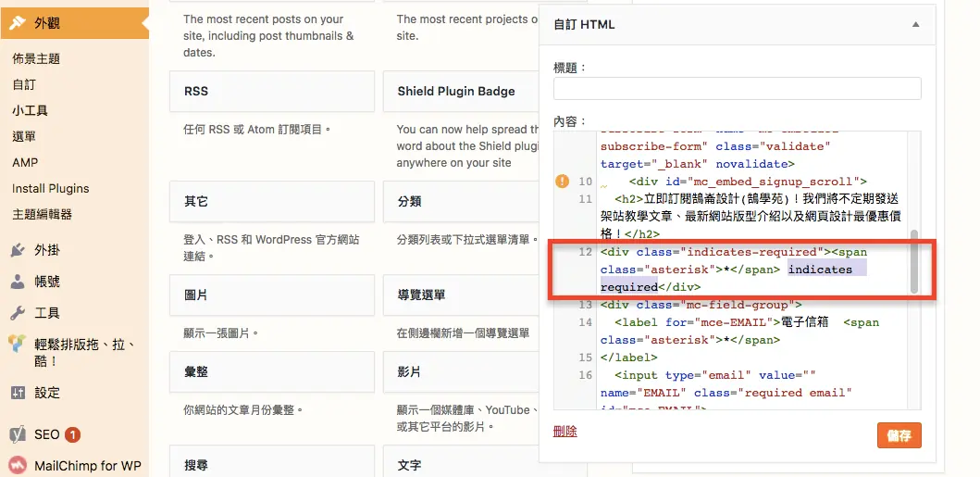The width and height of the screenshot is (980, 477).
Task: Click the 在側邊欄新增一個導覽選單 description
Action: tap(463, 333)
